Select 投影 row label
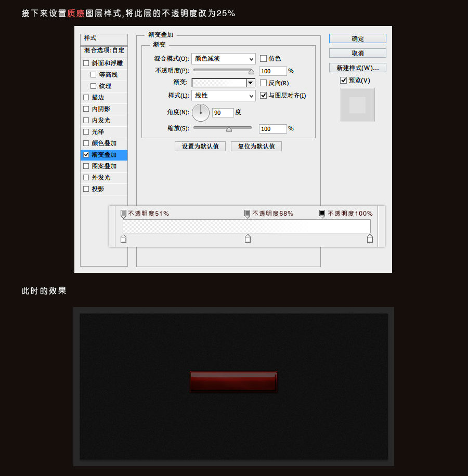The width and height of the screenshot is (468, 476). (98, 189)
